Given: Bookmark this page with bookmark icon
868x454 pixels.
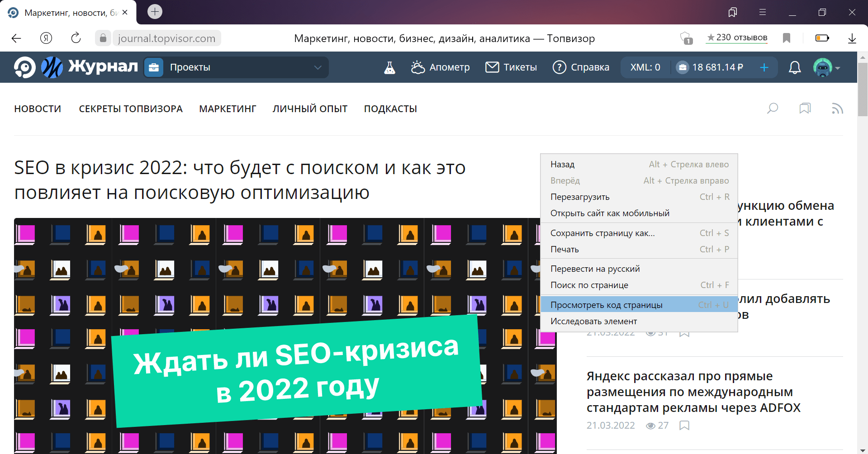Looking at the screenshot, I should [787, 38].
